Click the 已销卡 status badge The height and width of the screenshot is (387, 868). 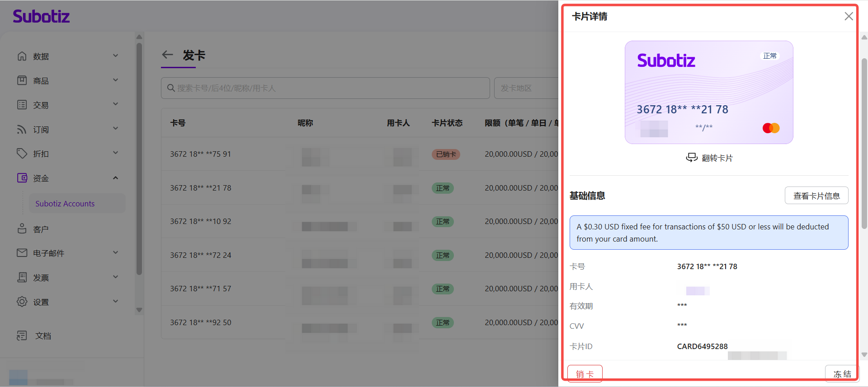point(446,154)
